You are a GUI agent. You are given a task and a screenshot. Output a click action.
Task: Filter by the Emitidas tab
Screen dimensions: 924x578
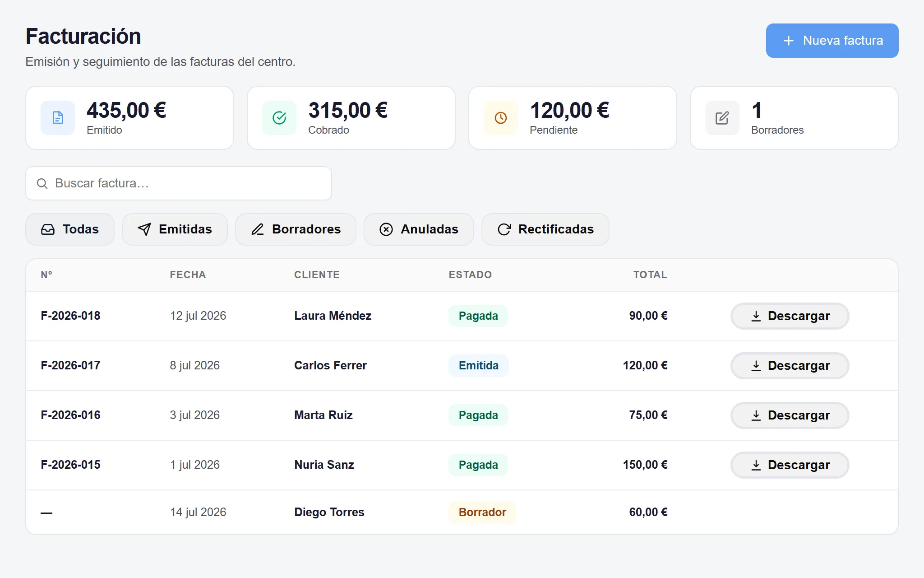coord(175,229)
